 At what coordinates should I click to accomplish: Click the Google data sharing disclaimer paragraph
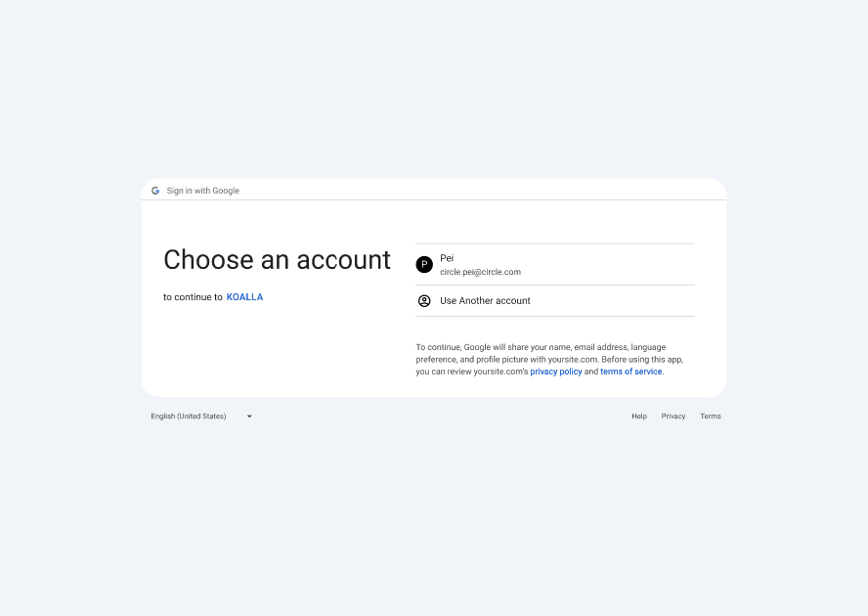549,360
